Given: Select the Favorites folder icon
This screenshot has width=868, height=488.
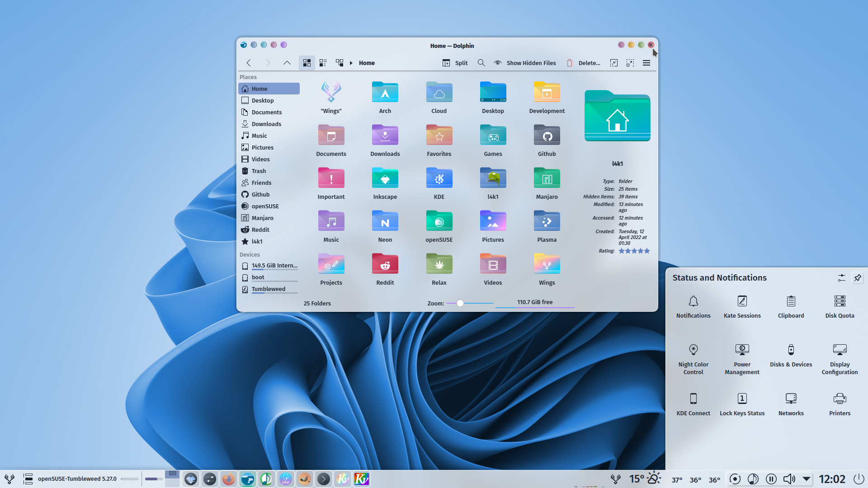Looking at the screenshot, I should 439,135.
